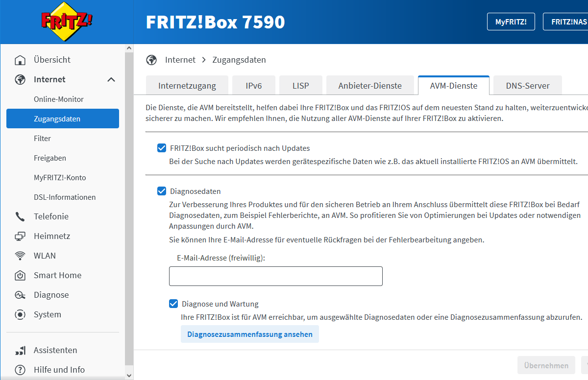Collapse the Internet menu chevron
This screenshot has height=380, width=588.
click(x=111, y=80)
